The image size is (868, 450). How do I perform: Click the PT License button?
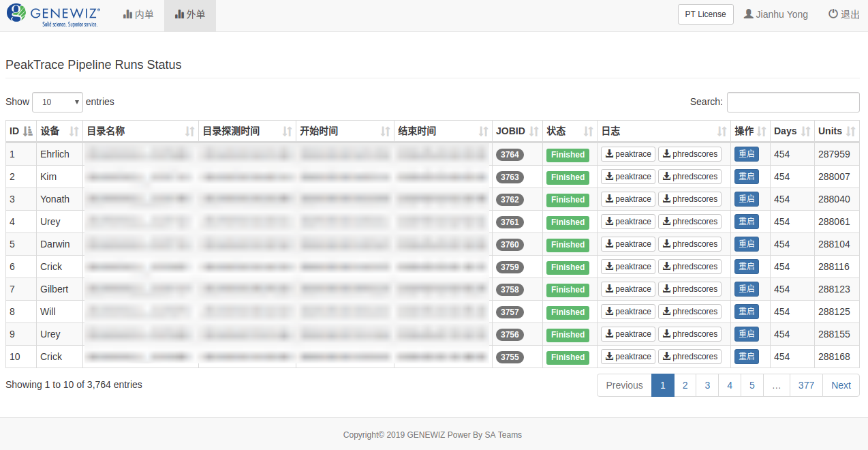[705, 14]
